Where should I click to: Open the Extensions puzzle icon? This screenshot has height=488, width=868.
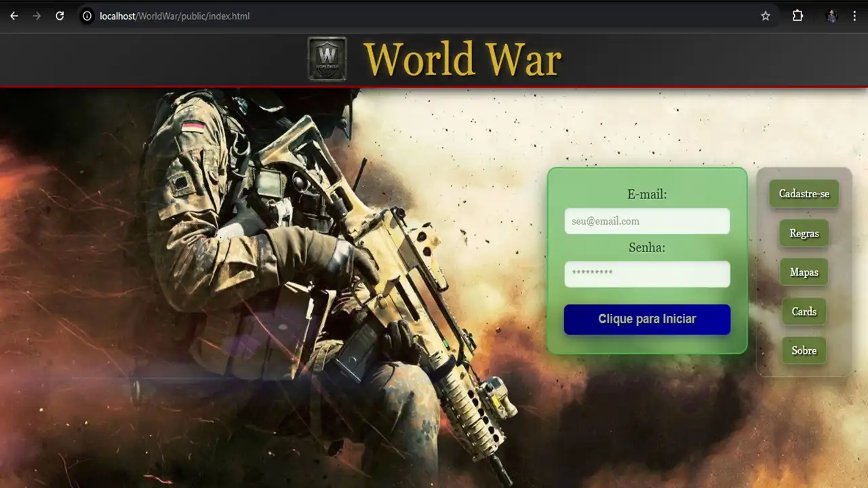797,16
